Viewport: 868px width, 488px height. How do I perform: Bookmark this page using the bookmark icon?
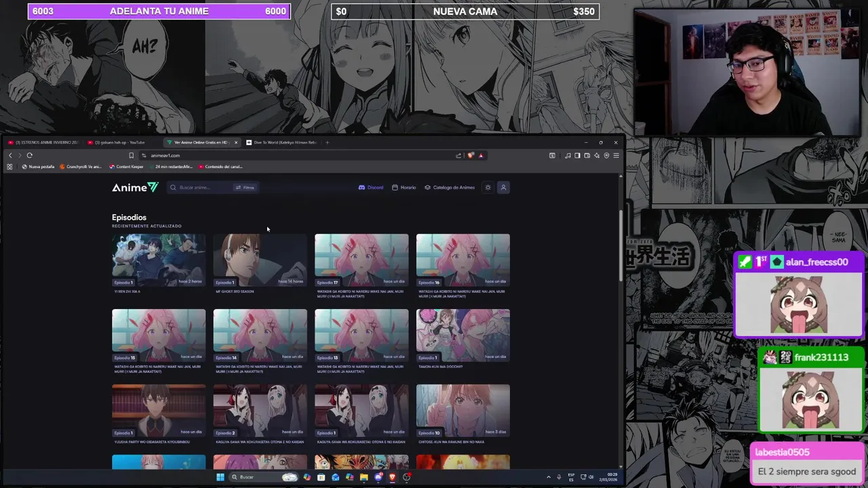pos(132,155)
